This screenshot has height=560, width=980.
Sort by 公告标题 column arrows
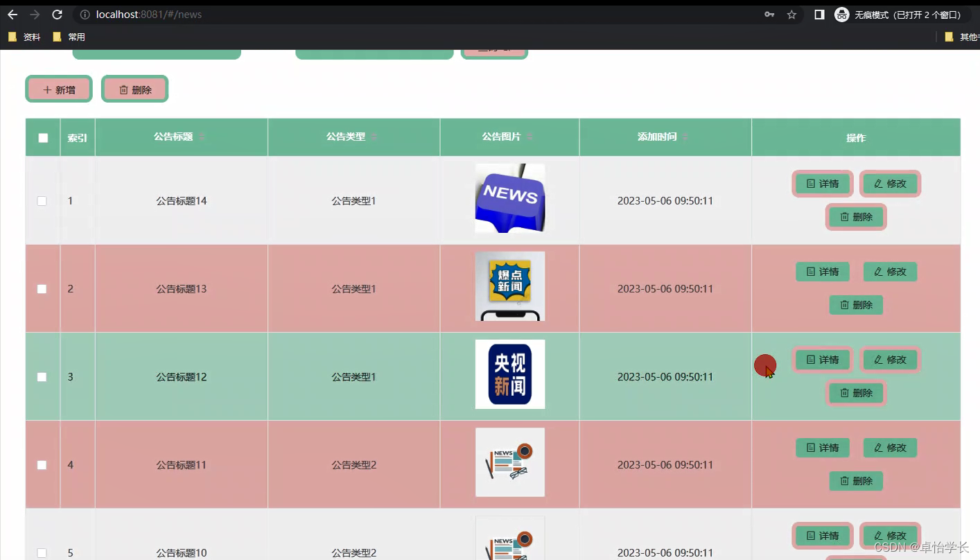tap(202, 137)
